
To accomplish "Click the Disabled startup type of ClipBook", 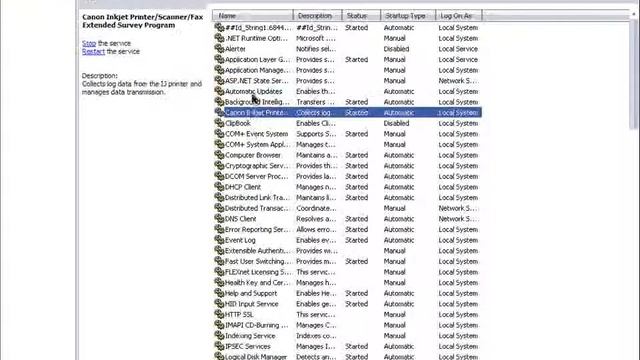I will [x=396, y=123].
